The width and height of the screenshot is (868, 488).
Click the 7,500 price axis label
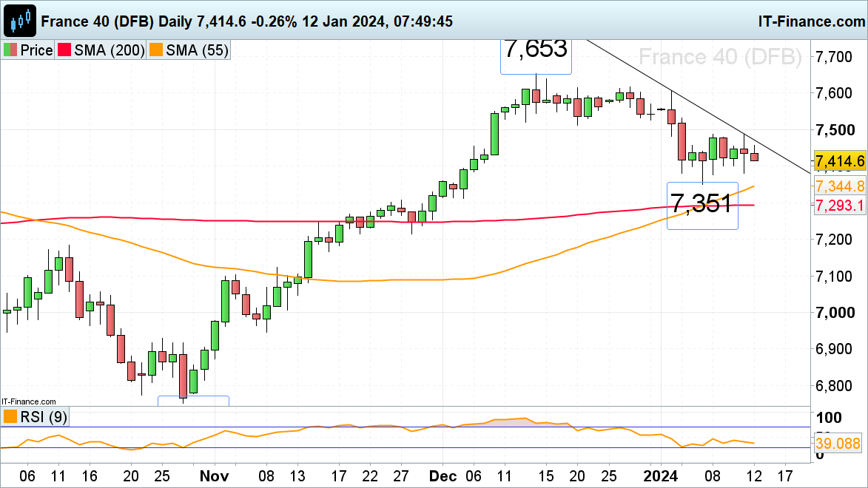(x=835, y=130)
